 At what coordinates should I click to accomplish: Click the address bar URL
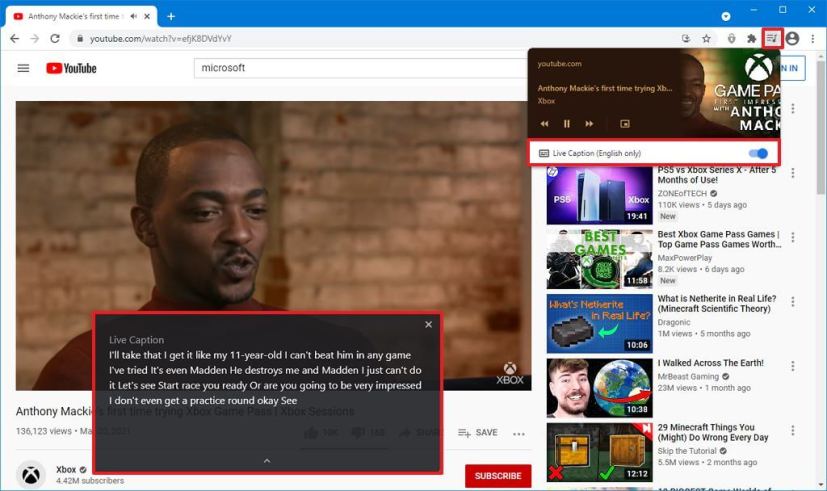(x=161, y=38)
